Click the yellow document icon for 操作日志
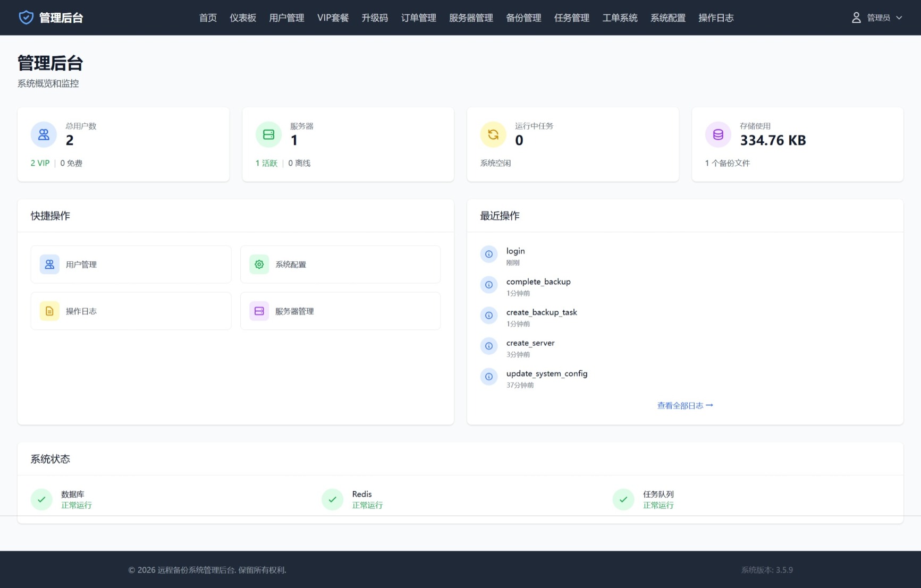Viewport: 921px width, 588px height. tap(49, 311)
